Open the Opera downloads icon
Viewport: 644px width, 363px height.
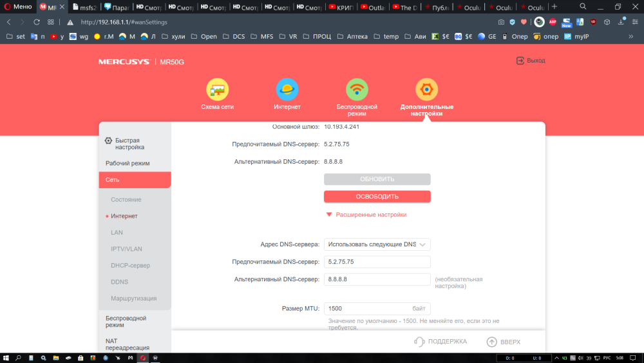(x=621, y=22)
